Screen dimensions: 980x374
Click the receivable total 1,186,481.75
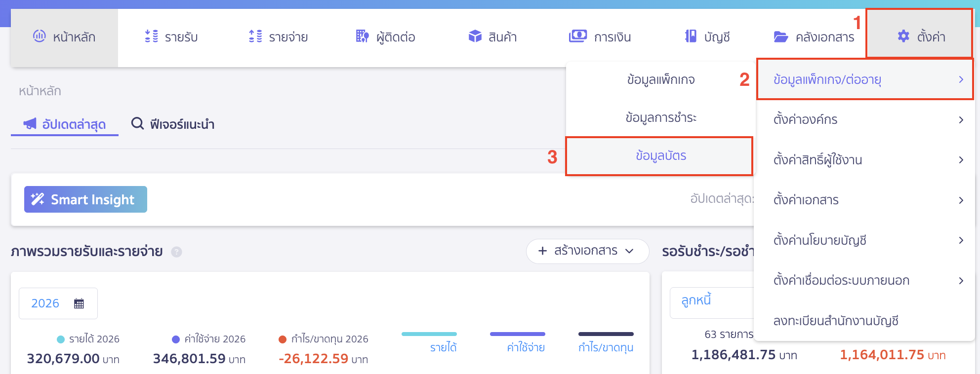pyautogui.click(x=734, y=355)
